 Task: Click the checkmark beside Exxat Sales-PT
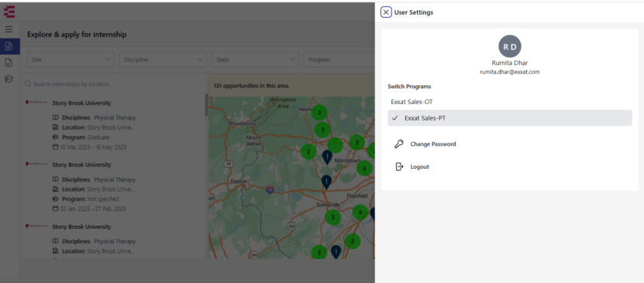click(x=395, y=118)
